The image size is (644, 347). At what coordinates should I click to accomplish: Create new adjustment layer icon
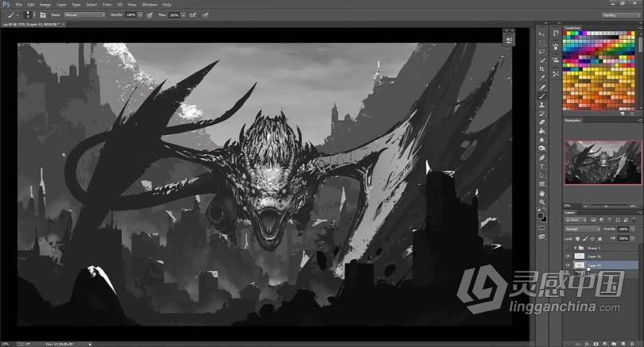[x=605, y=344]
